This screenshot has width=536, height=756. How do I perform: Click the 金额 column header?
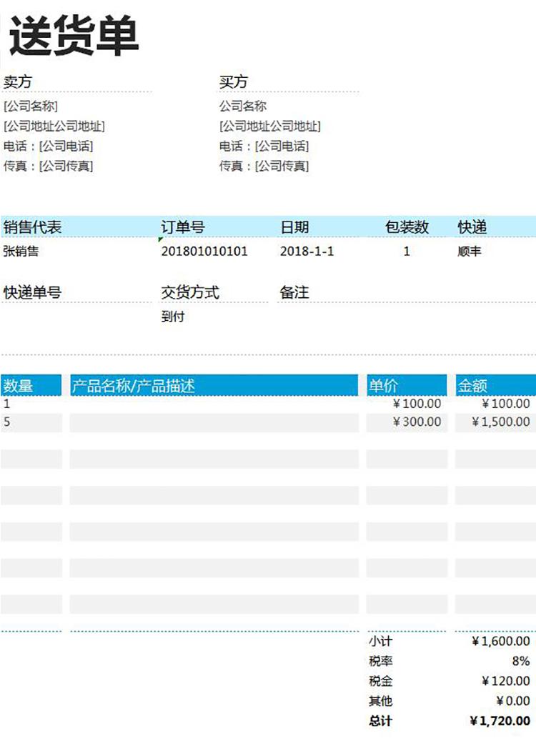[x=495, y=385]
